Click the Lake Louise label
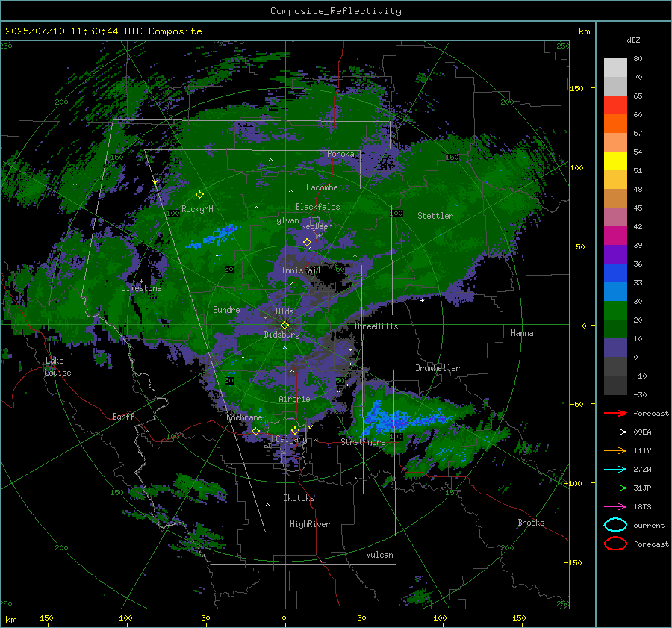Viewport: 672px width, 628px height. [x=58, y=367]
